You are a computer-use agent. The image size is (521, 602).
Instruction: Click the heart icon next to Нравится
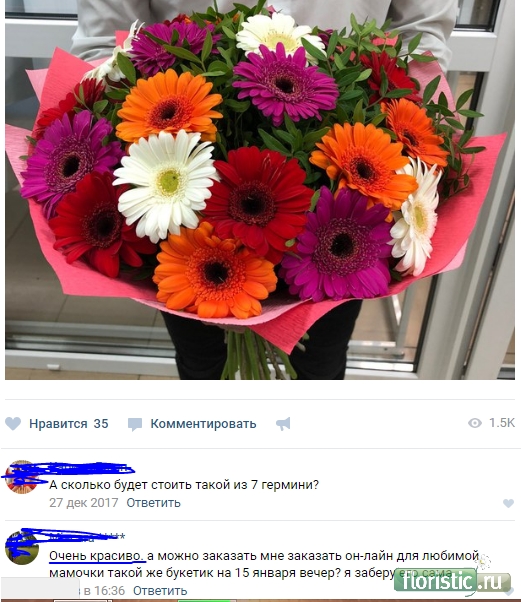pyautogui.click(x=13, y=423)
